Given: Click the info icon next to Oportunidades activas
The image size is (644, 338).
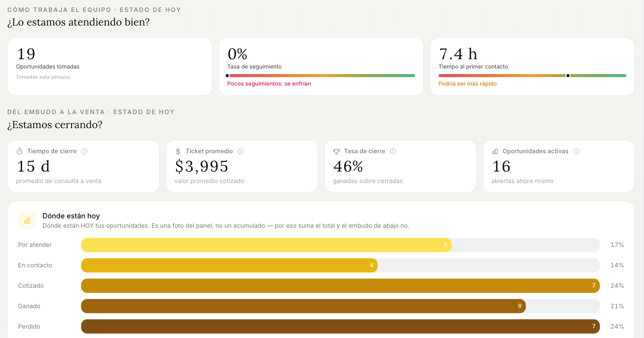Looking at the screenshot, I should pos(576,152).
